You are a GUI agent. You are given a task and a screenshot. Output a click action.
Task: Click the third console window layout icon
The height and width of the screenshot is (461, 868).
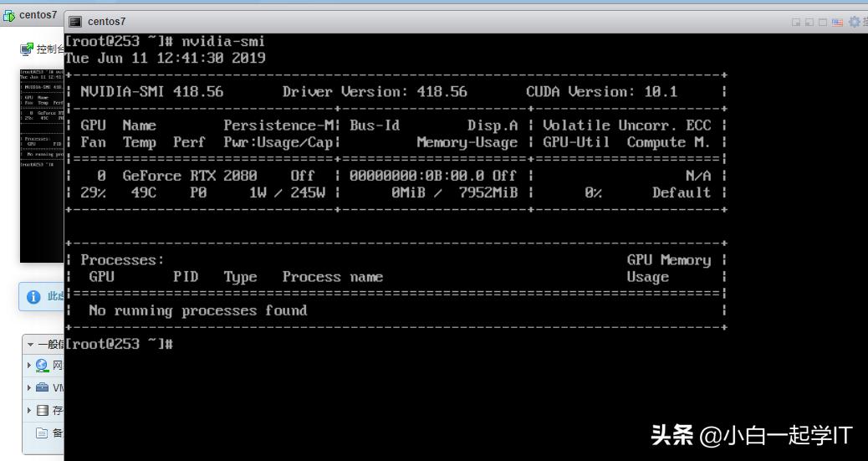pos(823,22)
